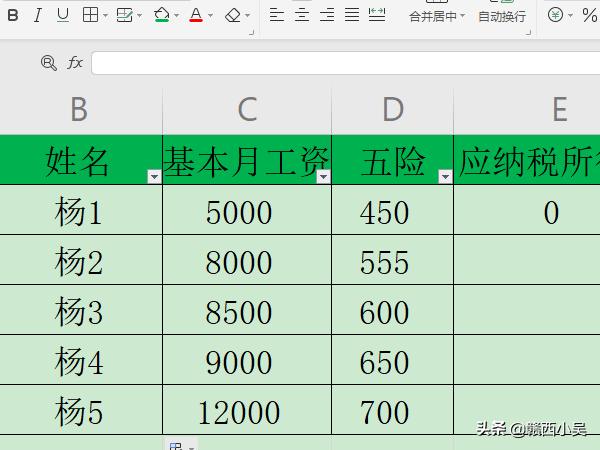Click the table style icon

point(124,15)
